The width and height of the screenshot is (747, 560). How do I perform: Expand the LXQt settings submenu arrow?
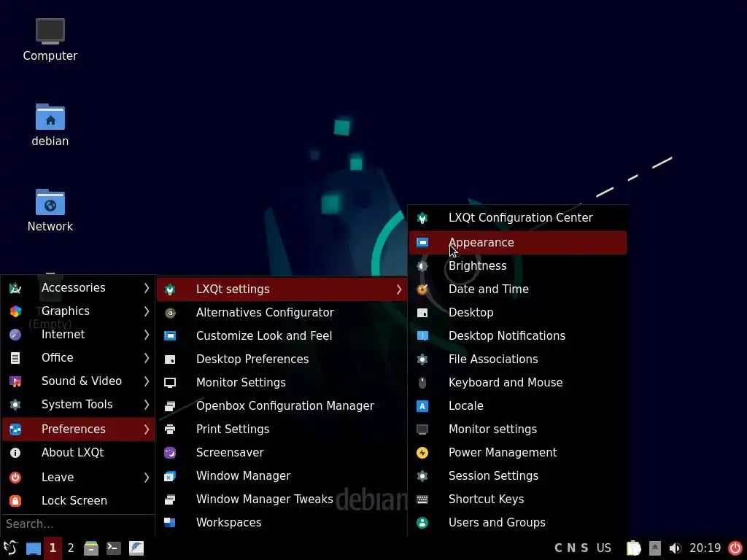pos(399,289)
